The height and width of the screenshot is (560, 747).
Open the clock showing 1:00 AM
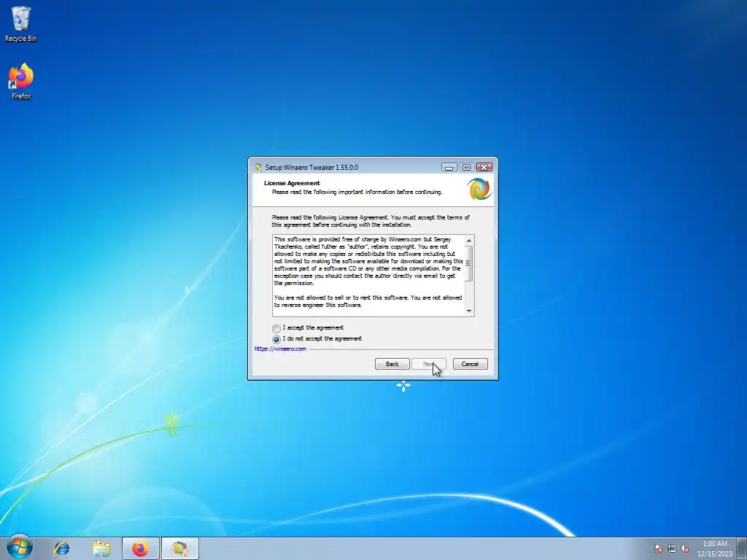pyautogui.click(x=715, y=548)
